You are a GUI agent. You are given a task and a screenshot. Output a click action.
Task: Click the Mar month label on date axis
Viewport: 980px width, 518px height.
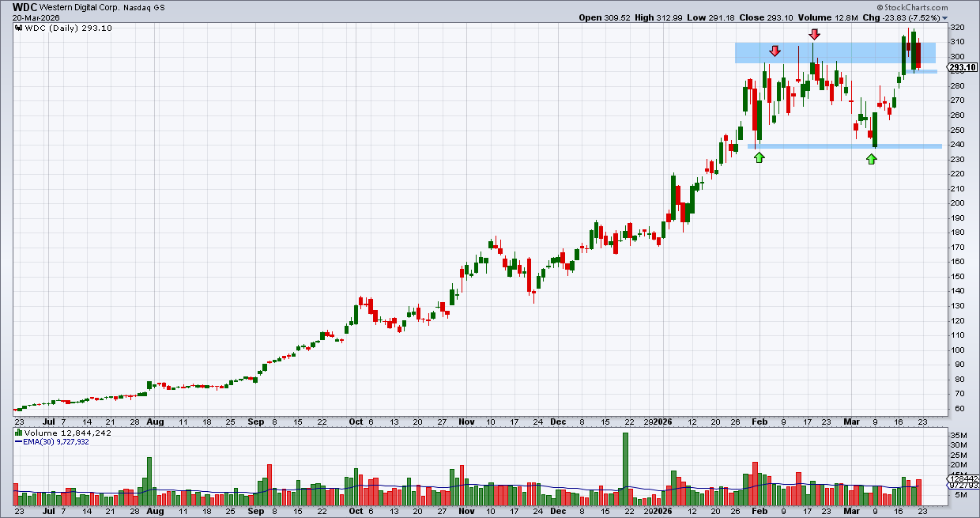click(x=854, y=422)
